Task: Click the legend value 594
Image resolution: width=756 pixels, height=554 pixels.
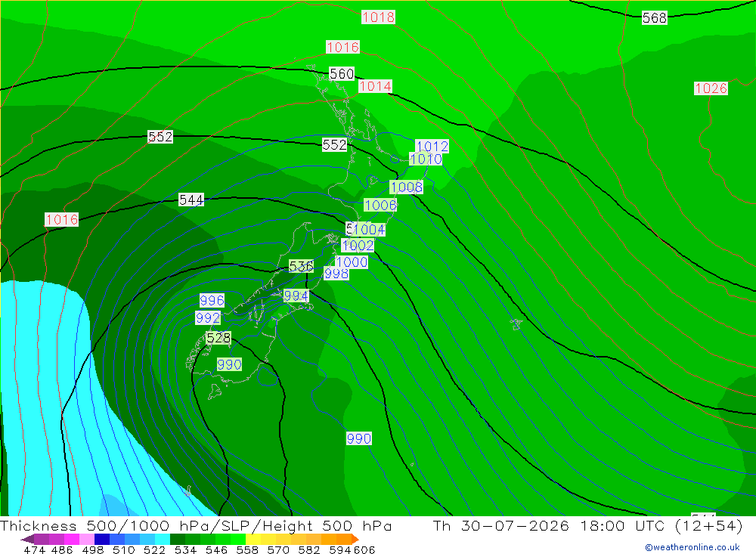Action: [x=340, y=549]
